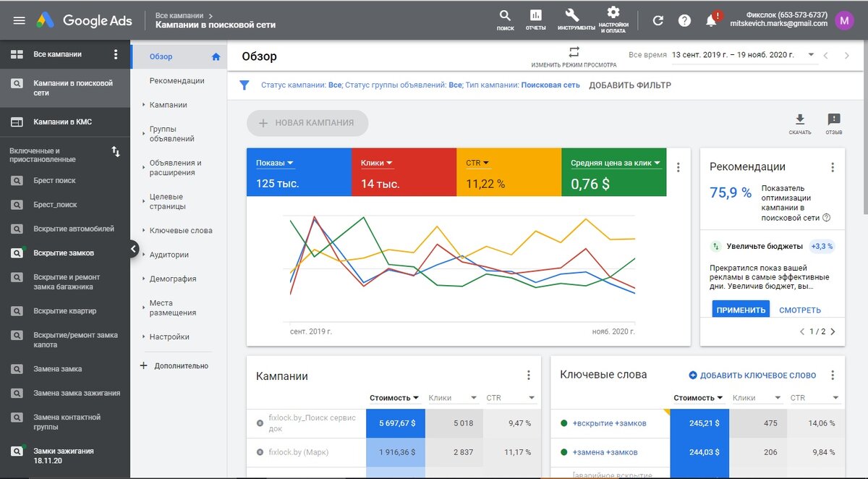Open the Показы metric dropdown
Viewport: 868px width, 479px height.
coord(275,163)
